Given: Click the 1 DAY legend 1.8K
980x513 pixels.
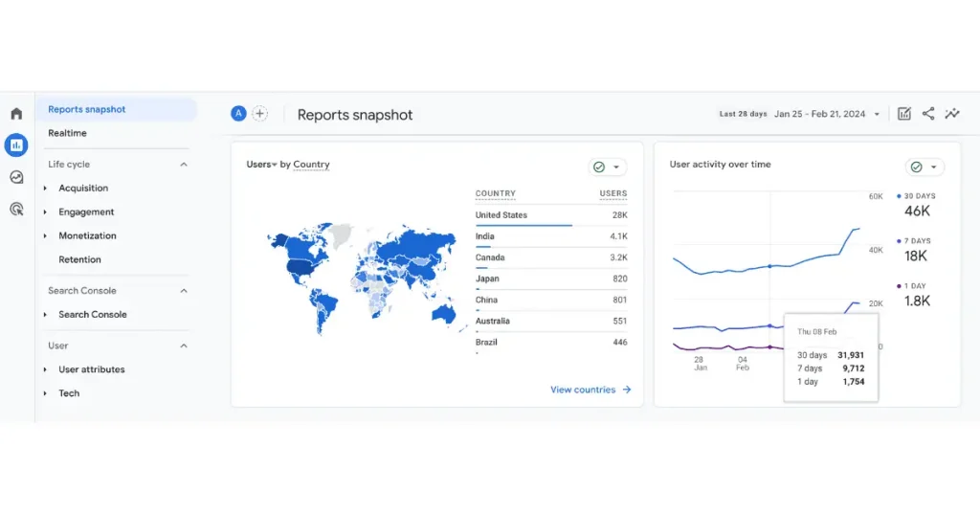Looking at the screenshot, I should (913, 295).
